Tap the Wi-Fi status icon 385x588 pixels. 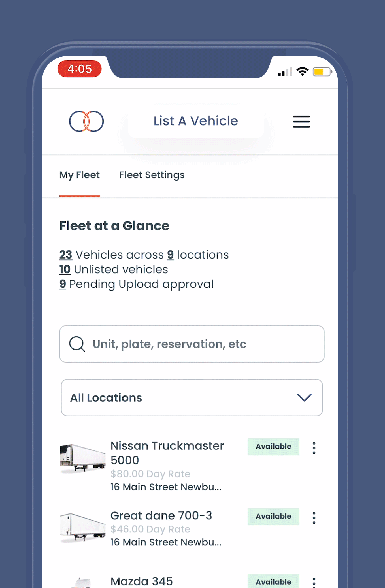click(x=302, y=72)
